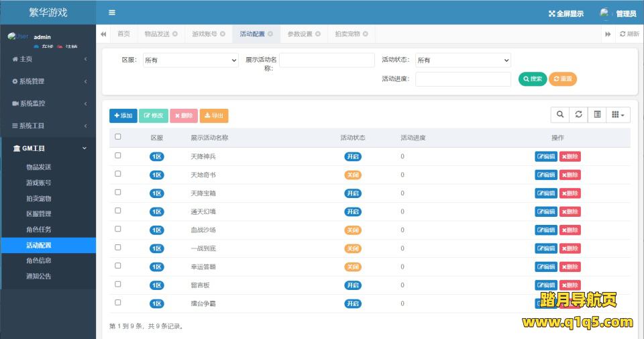
Task: Tick the checkbox for 天降神兵 row
Action: [118, 156]
